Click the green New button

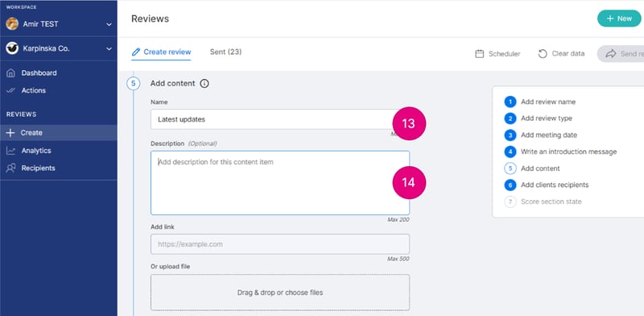click(619, 19)
